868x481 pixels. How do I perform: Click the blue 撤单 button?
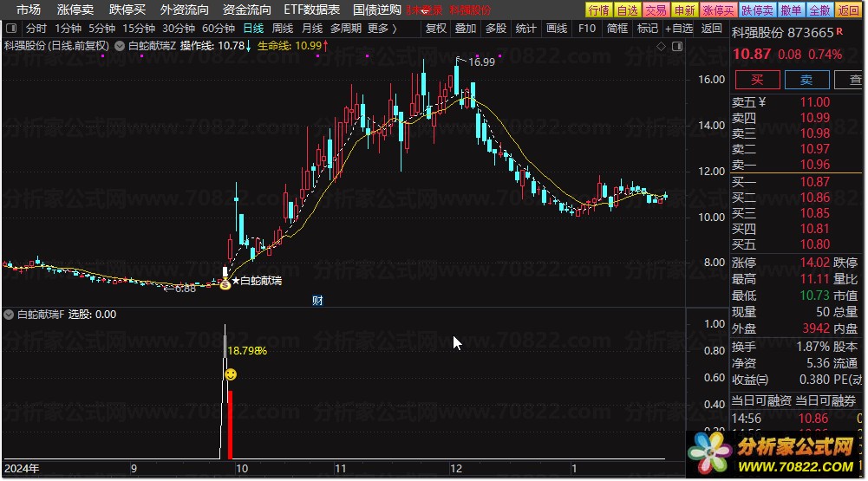[791, 10]
